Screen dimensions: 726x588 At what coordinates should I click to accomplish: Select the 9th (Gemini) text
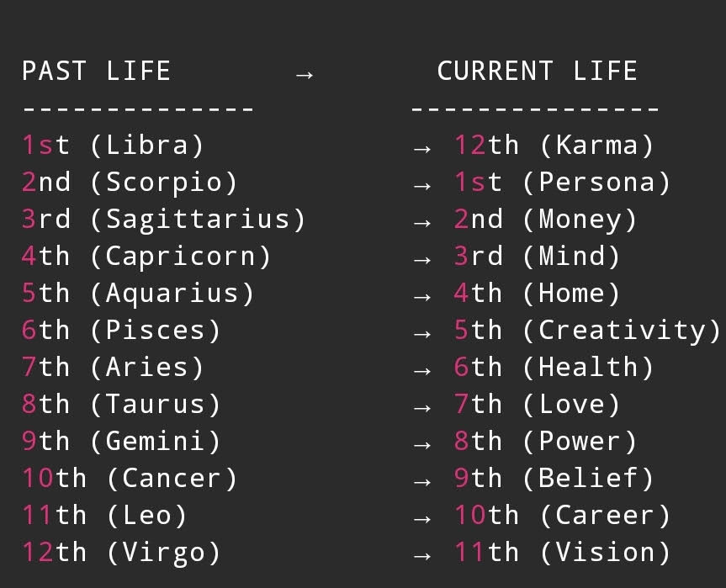121,442
